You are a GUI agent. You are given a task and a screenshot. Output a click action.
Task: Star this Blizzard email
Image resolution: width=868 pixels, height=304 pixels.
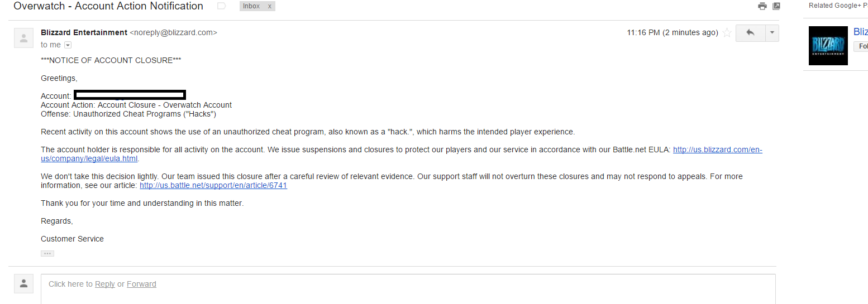click(x=727, y=33)
